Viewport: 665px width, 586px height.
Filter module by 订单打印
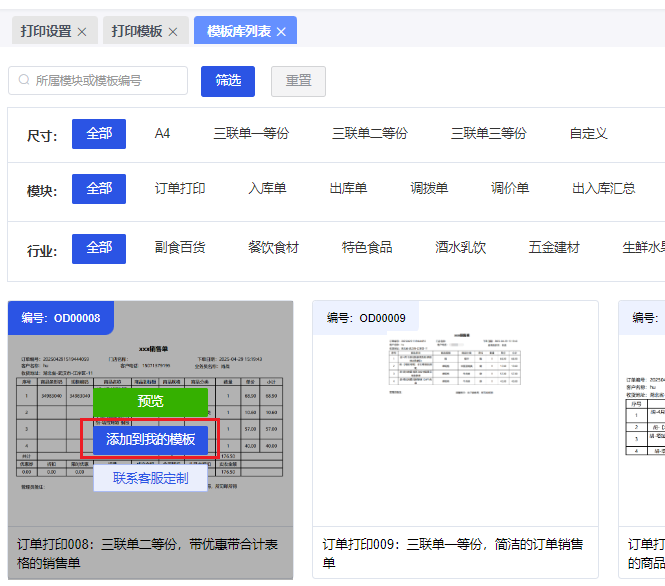[x=180, y=189]
